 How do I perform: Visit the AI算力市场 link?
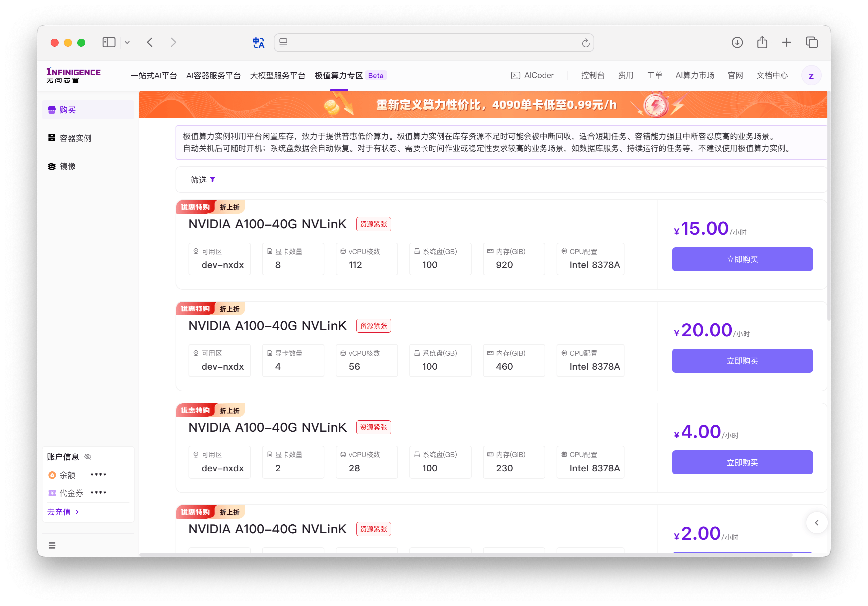(695, 75)
